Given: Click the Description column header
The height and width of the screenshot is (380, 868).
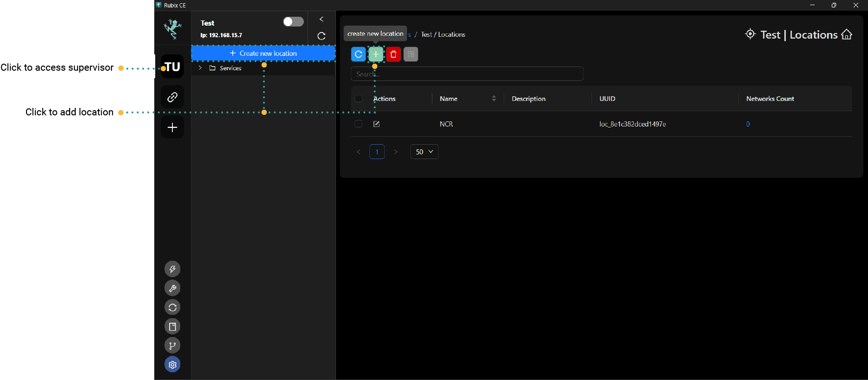Looking at the screenshot, I should 528,99.
